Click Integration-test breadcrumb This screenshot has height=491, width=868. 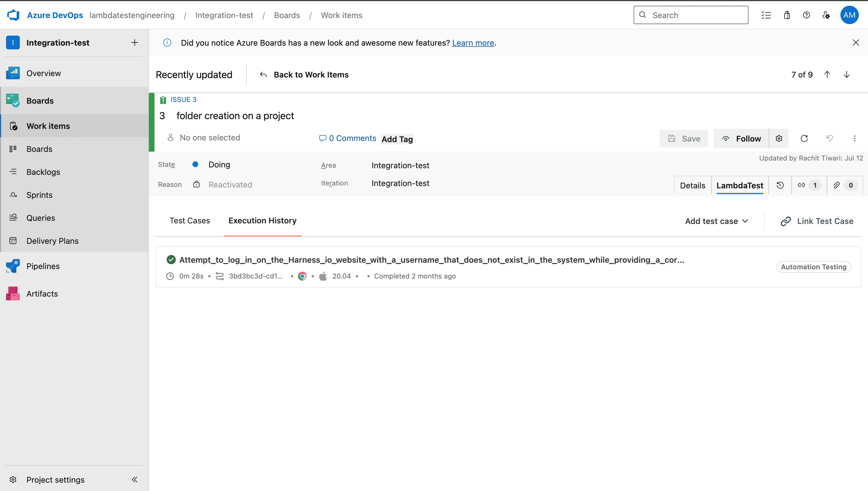coord(224,15)
